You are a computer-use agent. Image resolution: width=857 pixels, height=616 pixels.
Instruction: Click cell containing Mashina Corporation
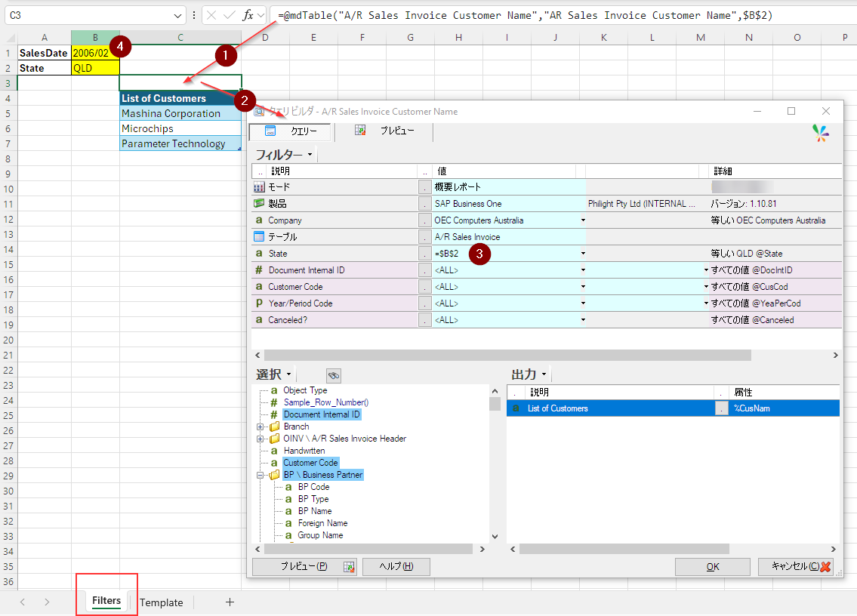point(180,113)
